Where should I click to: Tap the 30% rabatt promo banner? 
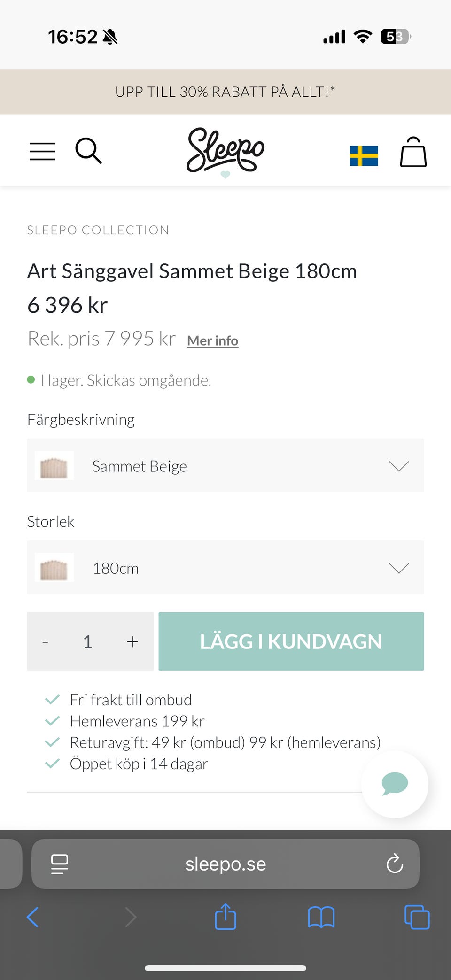click(225, 92)
